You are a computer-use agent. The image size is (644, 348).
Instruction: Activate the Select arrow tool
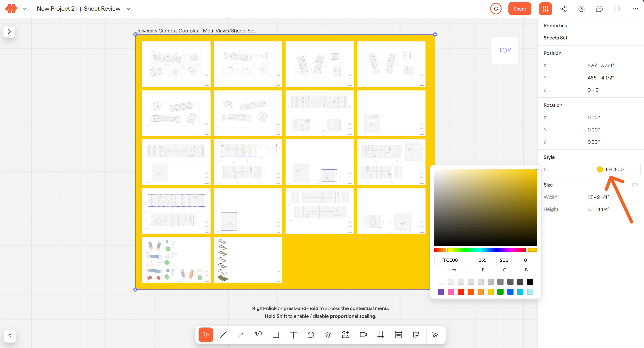[x=206, y=335]
